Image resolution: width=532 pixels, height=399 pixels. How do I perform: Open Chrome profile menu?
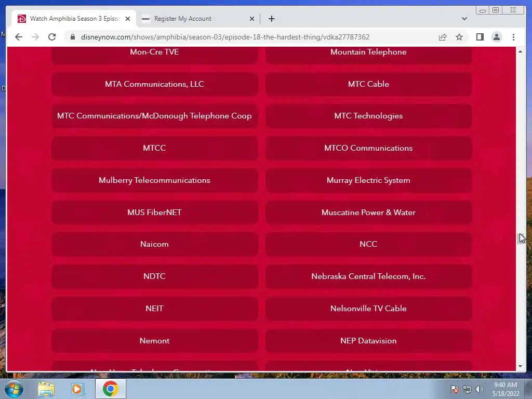click(x=496, y=37)
